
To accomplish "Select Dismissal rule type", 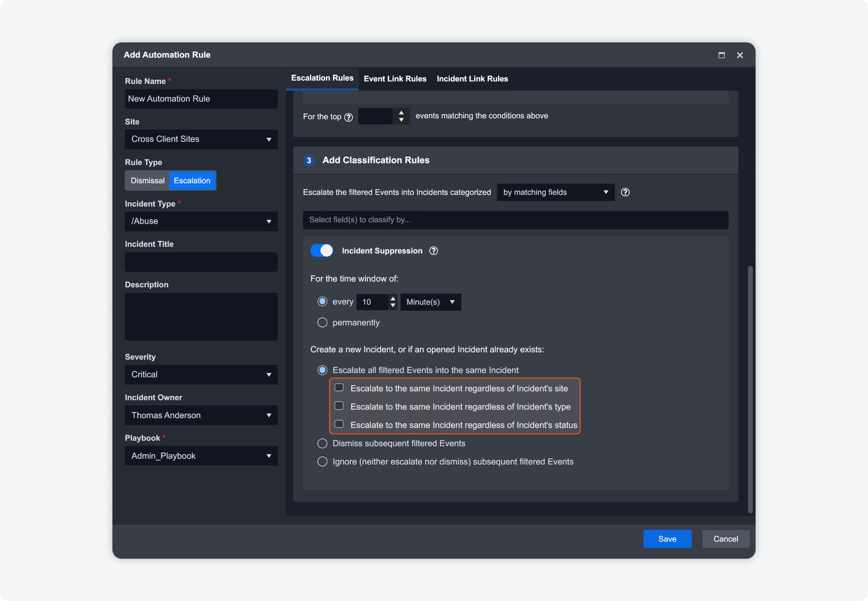I will click(x=147, y=181).
